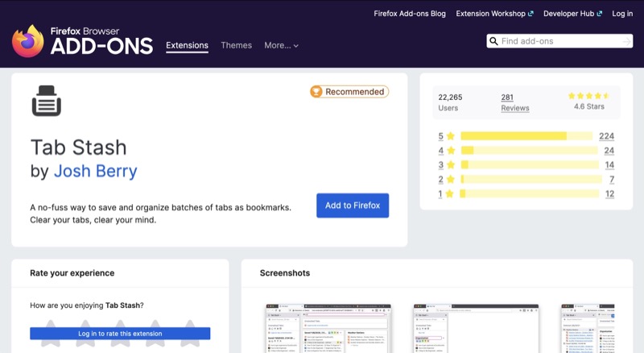
Task: Click the Recommended badge
Action: pyautogui.click(x=349, y=91)
